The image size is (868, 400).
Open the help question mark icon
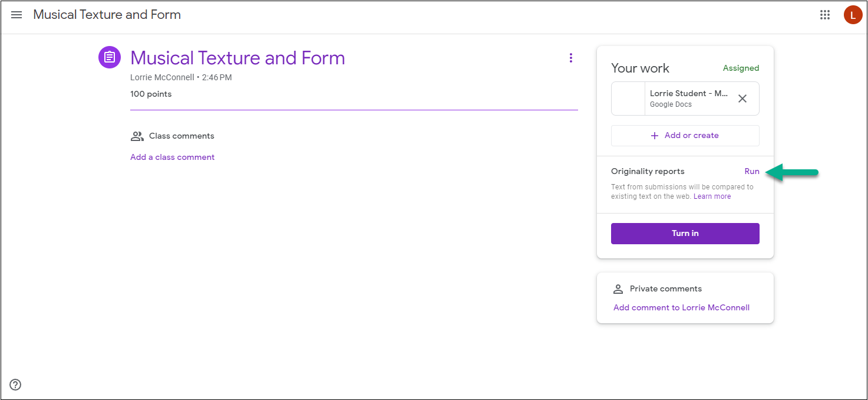[x=16, y=385]
